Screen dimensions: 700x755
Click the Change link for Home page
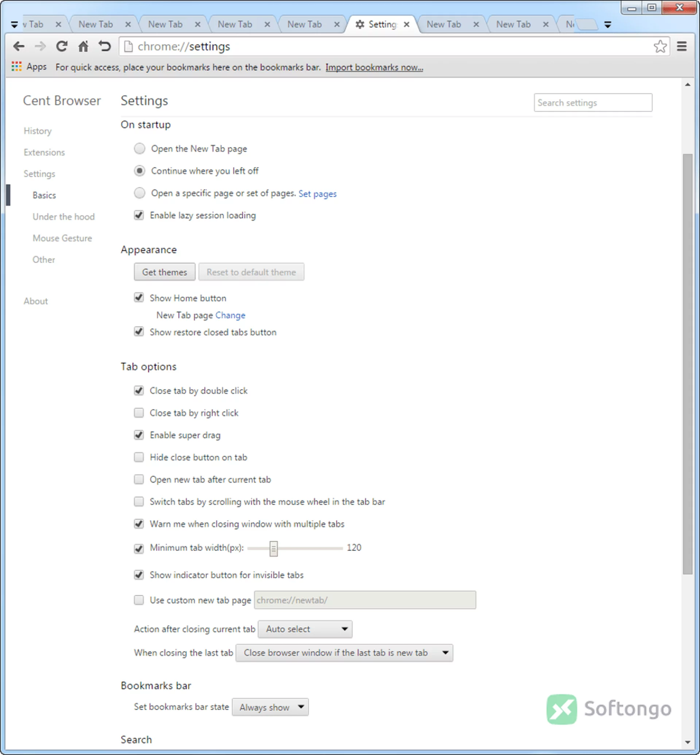click(x=230, y=316)
